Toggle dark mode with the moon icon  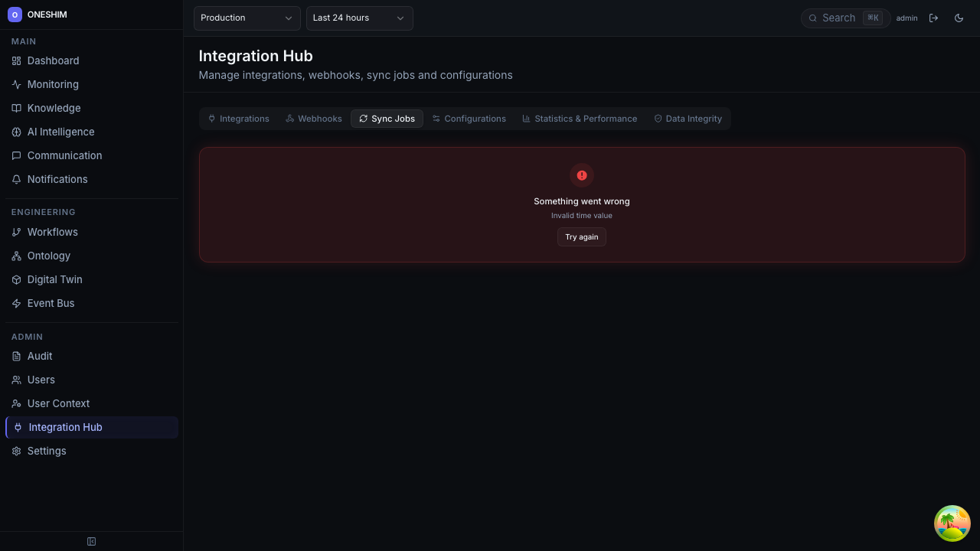[x=959, y=18]
